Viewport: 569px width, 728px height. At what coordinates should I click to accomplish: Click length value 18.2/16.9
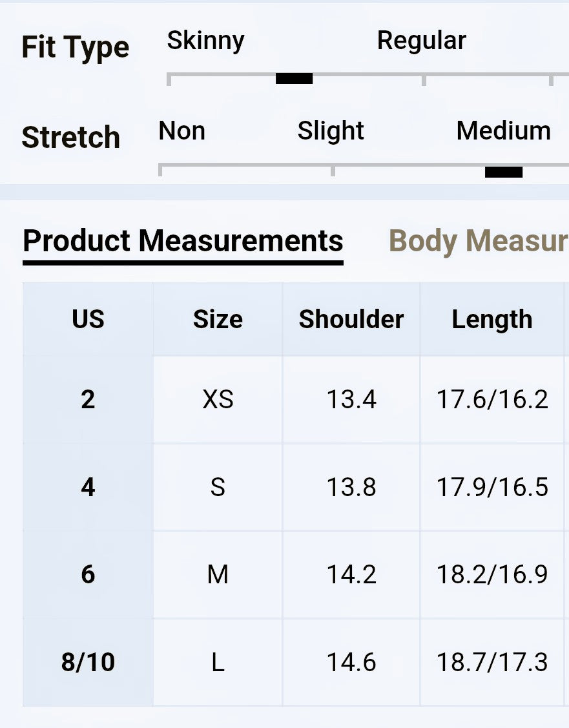(x=492, y=574)
